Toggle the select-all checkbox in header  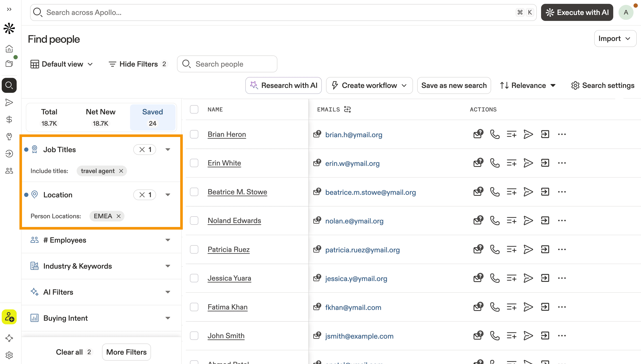194,109
